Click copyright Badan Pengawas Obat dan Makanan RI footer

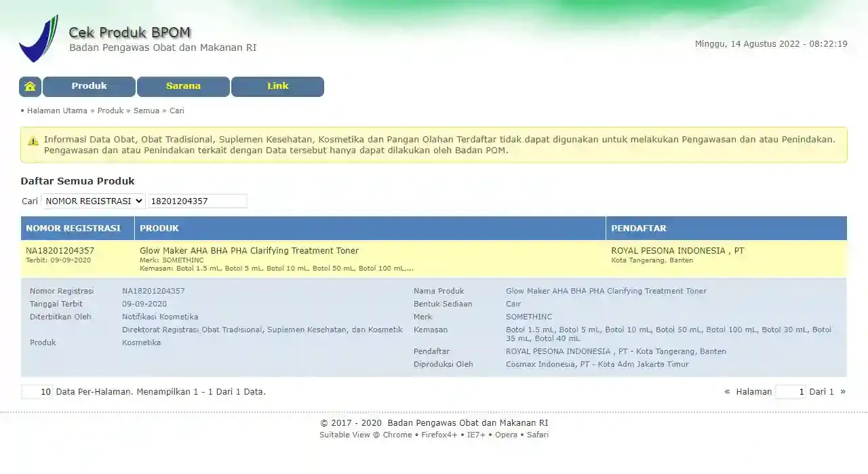(434, 423)
